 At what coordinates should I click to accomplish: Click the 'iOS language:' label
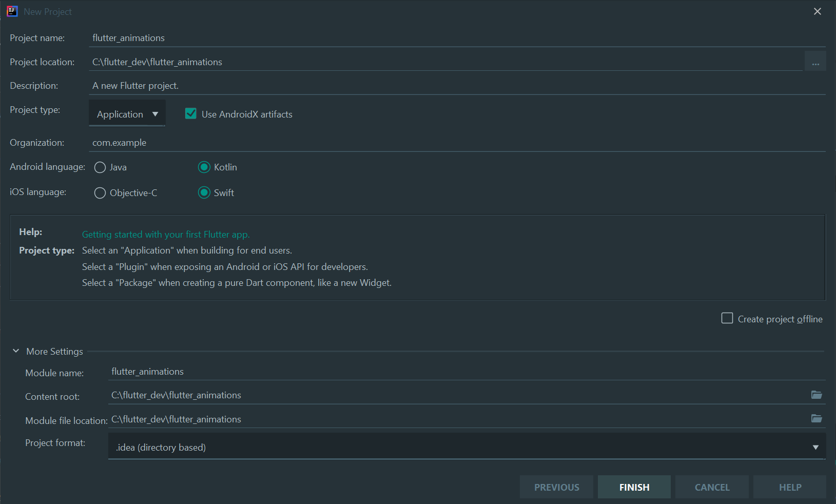coord(38,192)
